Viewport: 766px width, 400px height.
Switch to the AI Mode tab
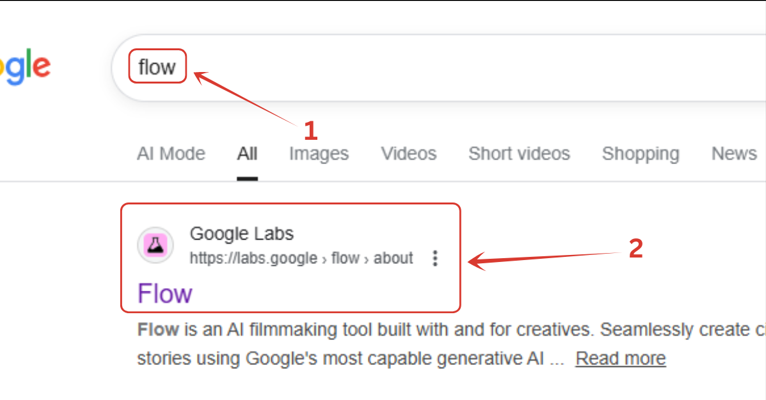[171, 153]
